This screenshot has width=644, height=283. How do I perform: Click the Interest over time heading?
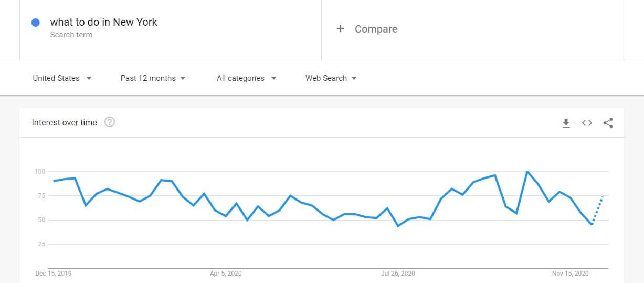point(65,122)
